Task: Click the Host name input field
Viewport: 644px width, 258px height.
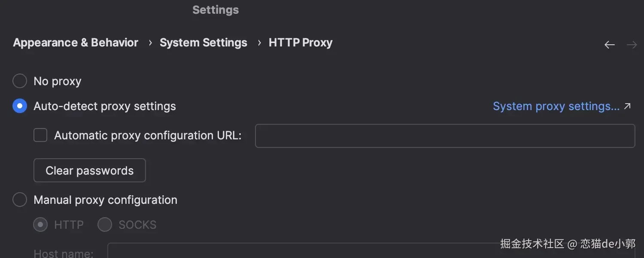Action: coord(301,252)
